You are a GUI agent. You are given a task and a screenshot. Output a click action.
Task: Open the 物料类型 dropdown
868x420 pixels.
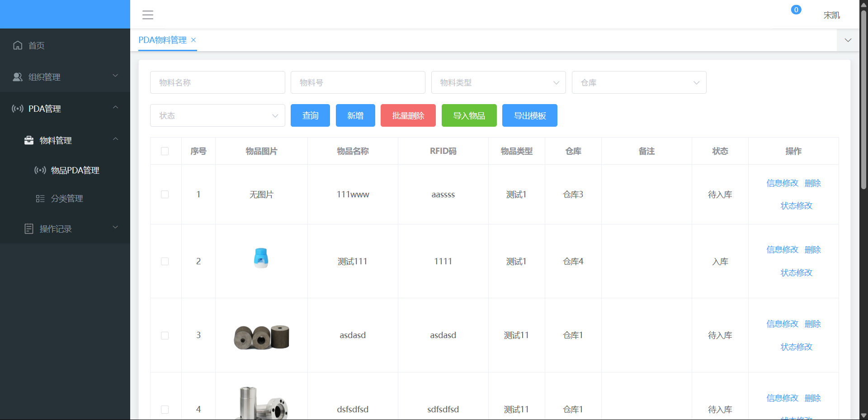[499, 82]
